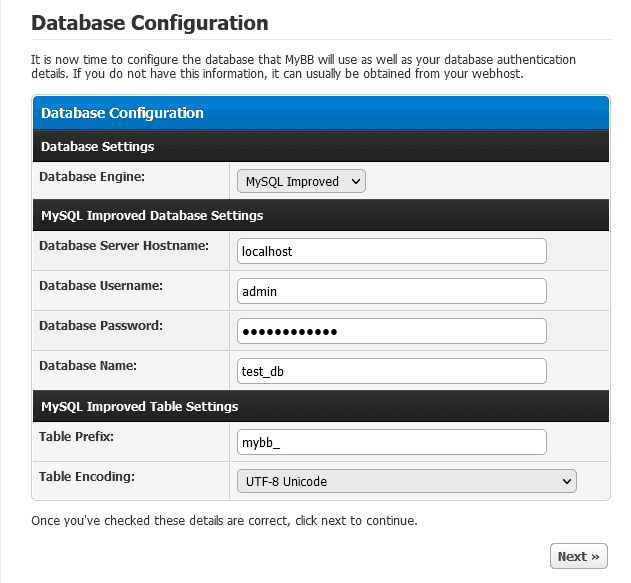Screen dimensions: 631x583
Task: Click the Next » button
Action: coord(579,556)
